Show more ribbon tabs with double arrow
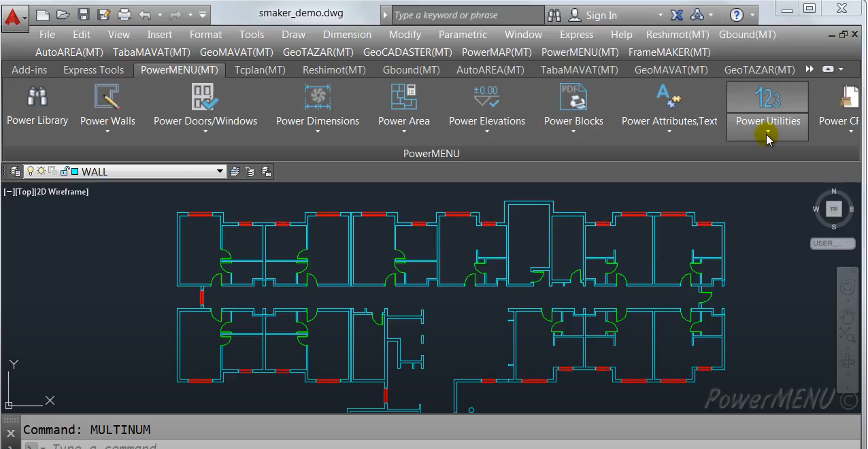The height and width of the screenshot is (449, 868). click(809, 69)
